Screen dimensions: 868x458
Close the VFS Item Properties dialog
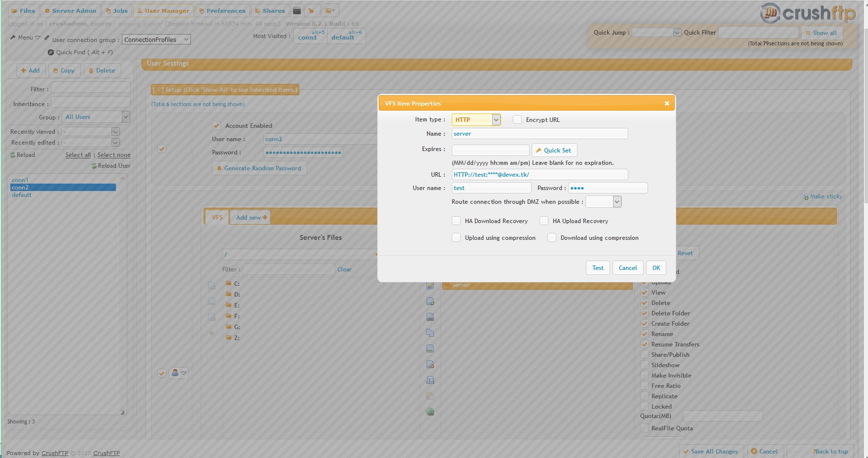tap(667, 103)
